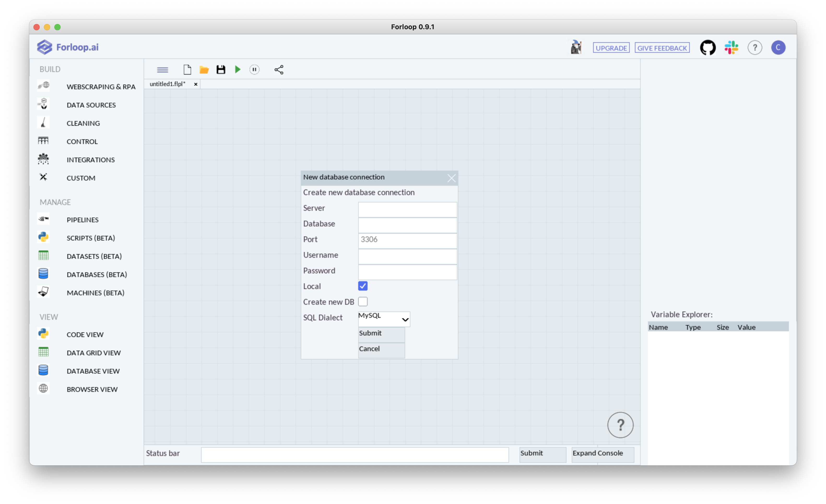Click the large canvas help button
The width and height of the screenshot is (826, 504).
click(620, 425)
